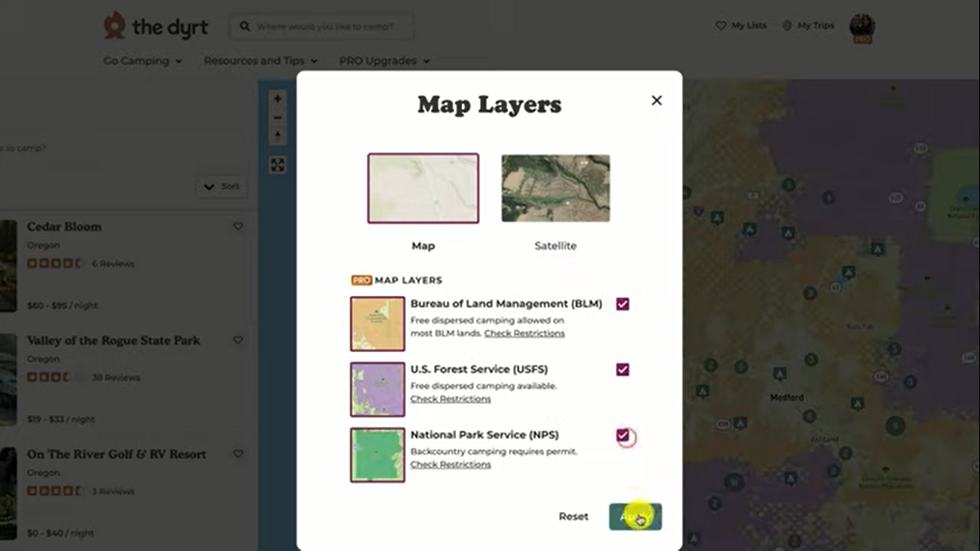Open Valley of the Rogue State Park listing
Image resolution: width=980 pixels, height=551 pixels.
(113, 340)
